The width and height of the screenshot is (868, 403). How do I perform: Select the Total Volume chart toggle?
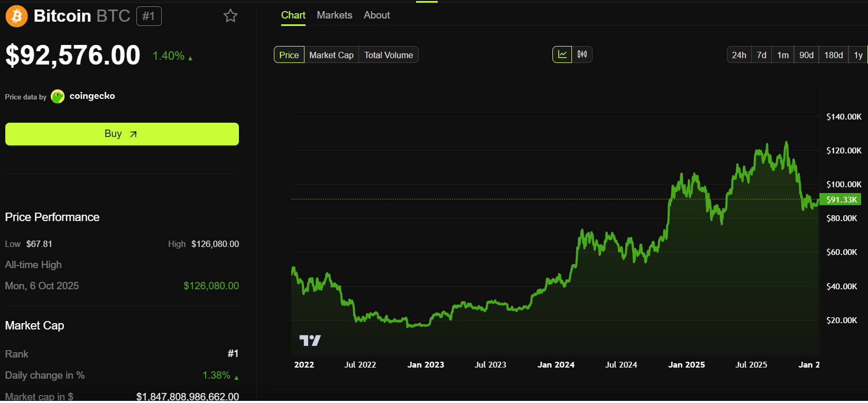389,55
